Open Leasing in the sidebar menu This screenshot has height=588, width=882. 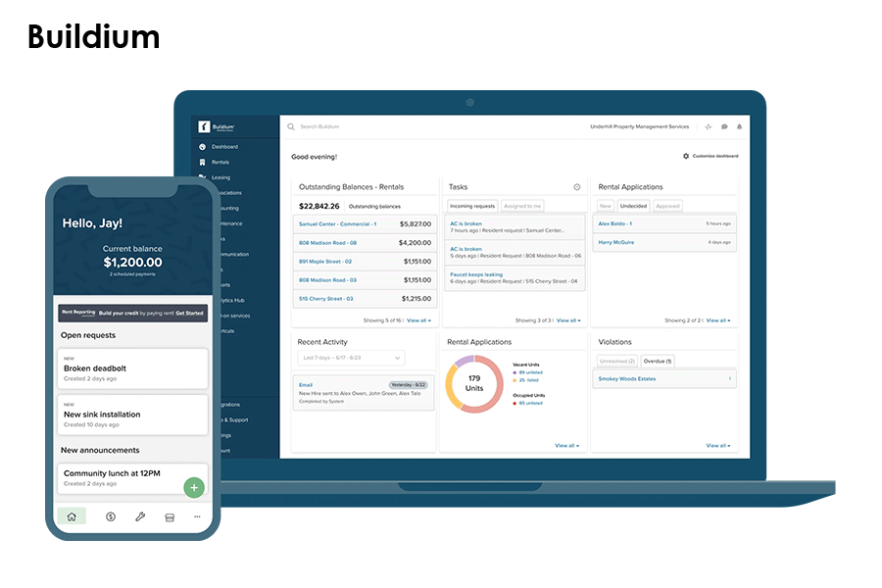tap(221, 177)
